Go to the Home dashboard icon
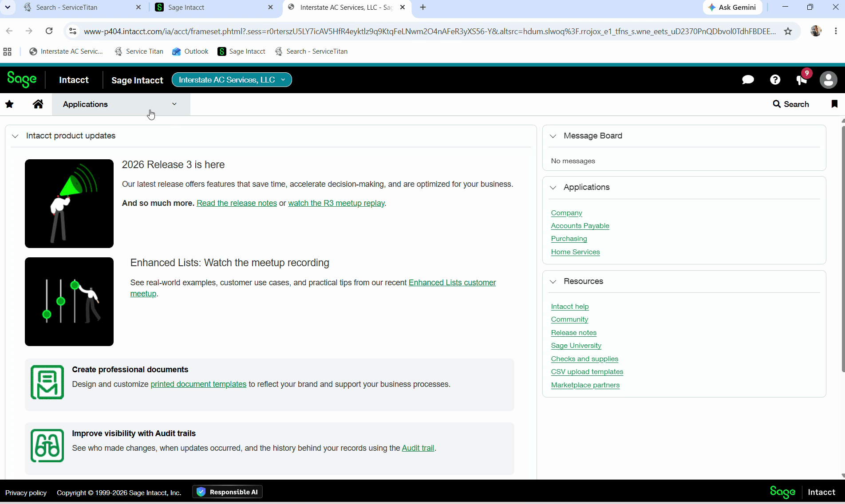 click(x=38, y=104)
